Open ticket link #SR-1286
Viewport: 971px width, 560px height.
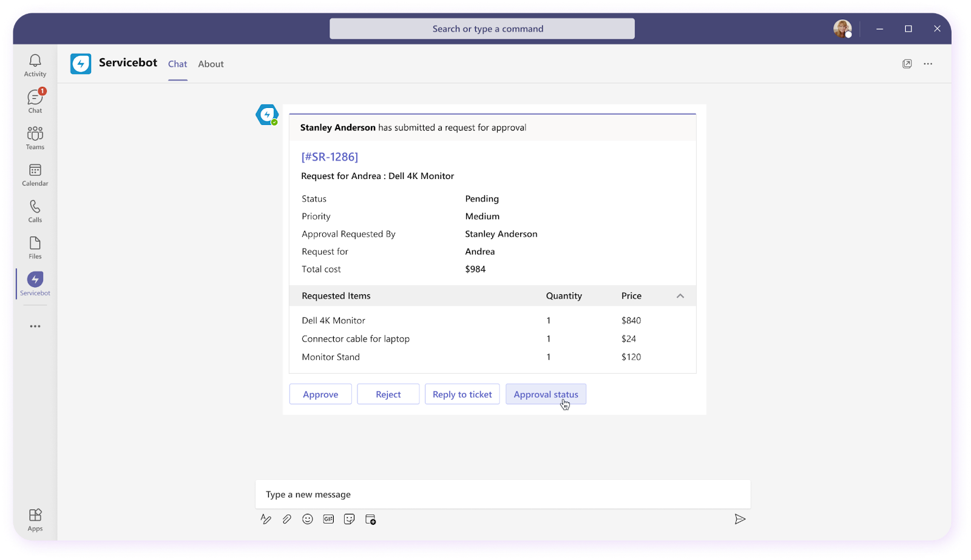[x=330, y=157]
